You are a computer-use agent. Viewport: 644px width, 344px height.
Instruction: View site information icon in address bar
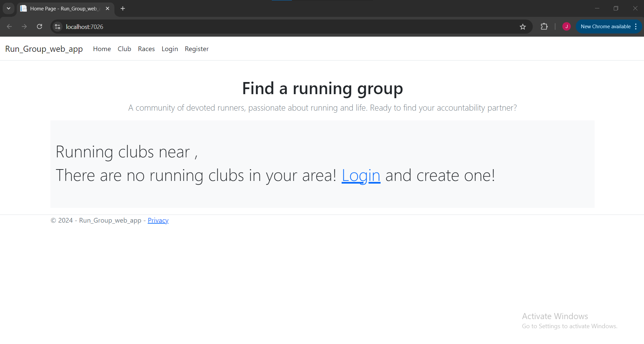[x=58, y=27]
